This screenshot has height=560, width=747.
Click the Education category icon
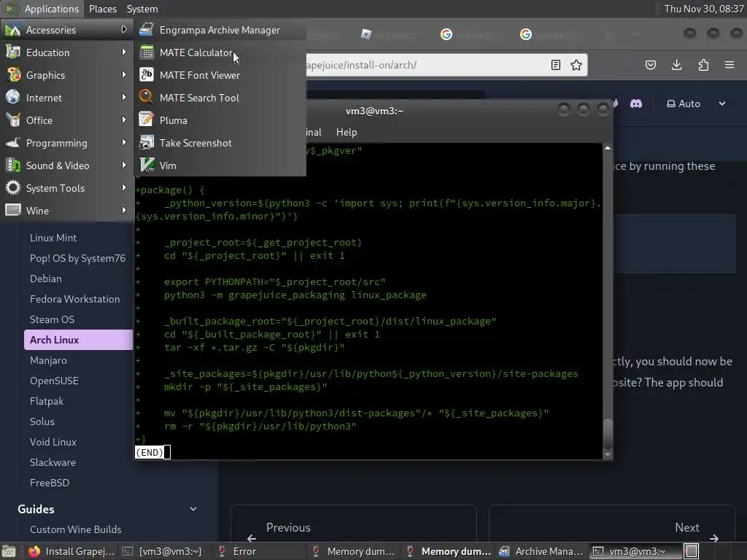(13, 52)
